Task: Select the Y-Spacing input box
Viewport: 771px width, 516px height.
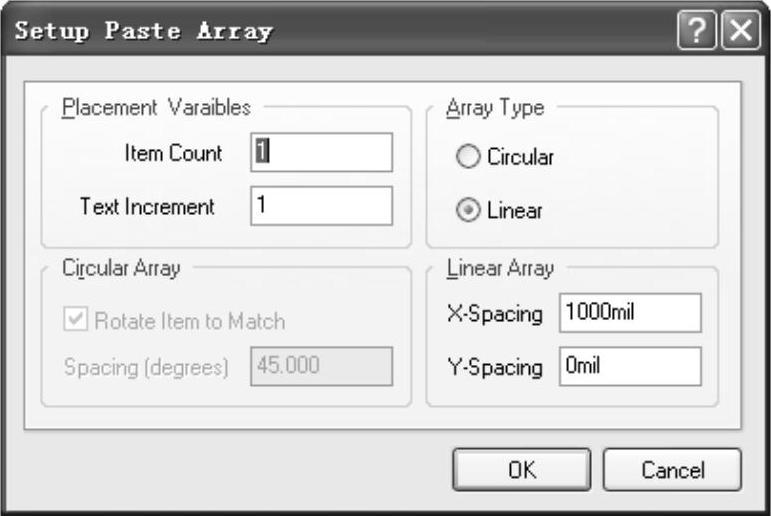Action: 630,367
